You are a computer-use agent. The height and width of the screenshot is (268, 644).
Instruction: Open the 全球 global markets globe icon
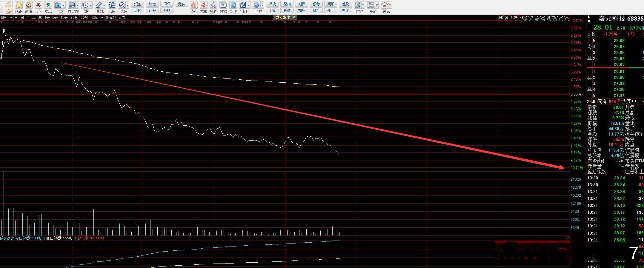pos(256,5)
